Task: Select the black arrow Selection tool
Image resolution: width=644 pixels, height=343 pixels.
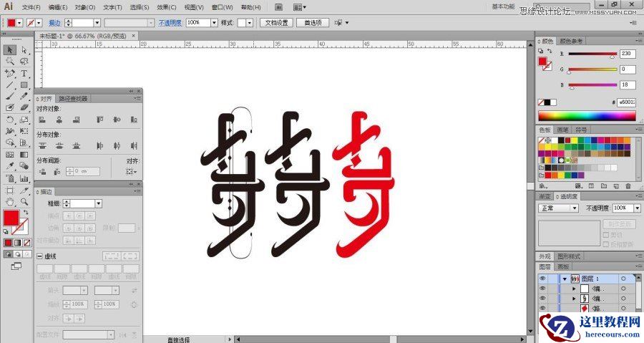Action: [x=10, y=49]
